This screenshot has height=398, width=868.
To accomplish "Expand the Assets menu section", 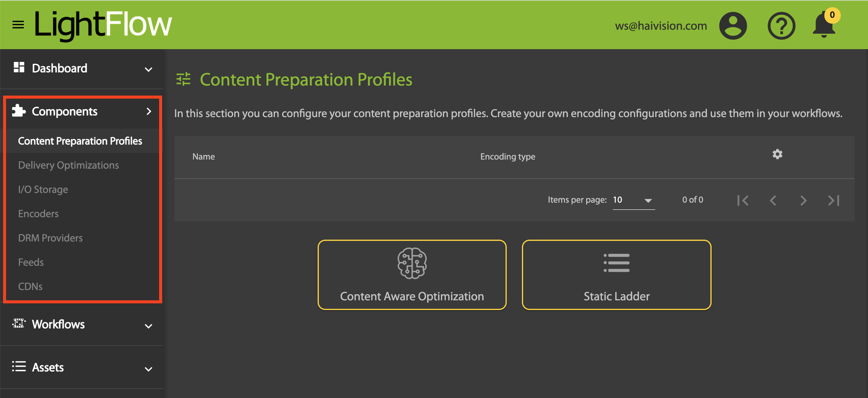I will click(x=82, y=368).
